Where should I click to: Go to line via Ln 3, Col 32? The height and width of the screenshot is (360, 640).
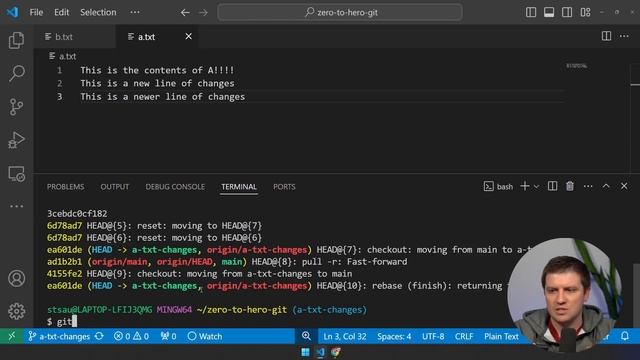[344, 336]
